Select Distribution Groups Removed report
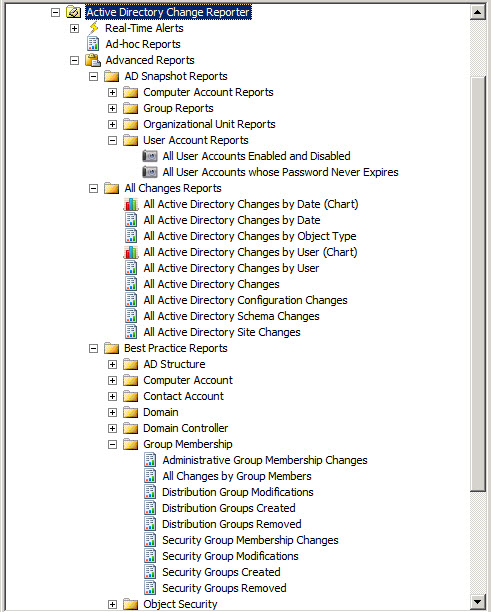This screenshot has height=612, width=491. point(232,524)
